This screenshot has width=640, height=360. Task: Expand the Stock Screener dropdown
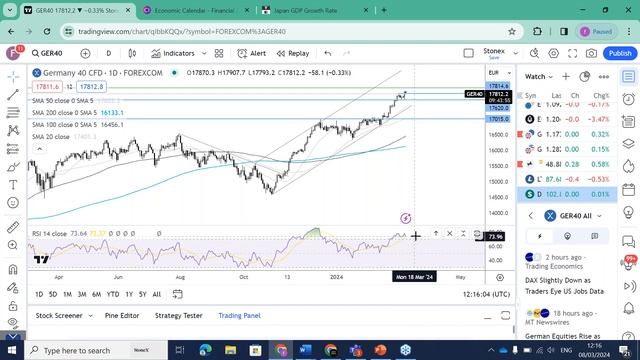click(x=91, y=316)
